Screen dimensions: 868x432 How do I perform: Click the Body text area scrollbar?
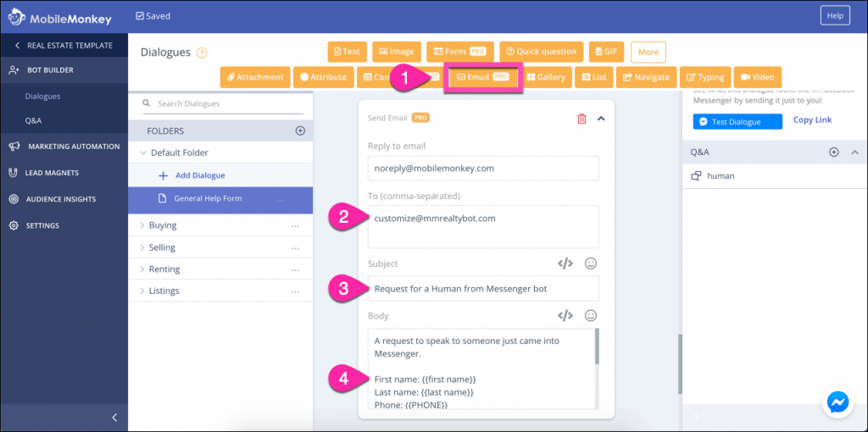[597, 346]
